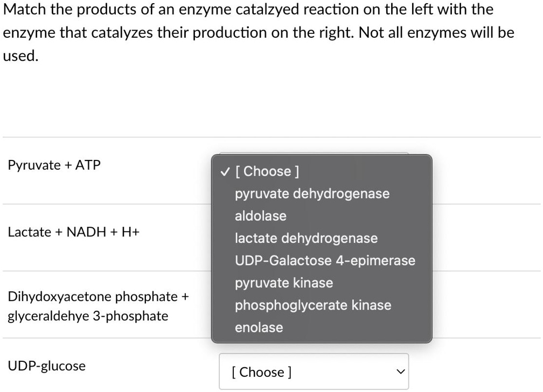Click the glyceraldehye 3-phosphate text line
The image size is (543, 392).
tap(88, 316)
